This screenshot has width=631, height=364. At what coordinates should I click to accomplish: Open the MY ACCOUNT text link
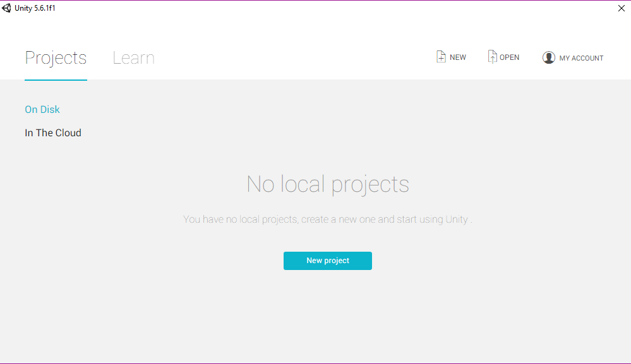pyautogui.click(x=581, y=58)
